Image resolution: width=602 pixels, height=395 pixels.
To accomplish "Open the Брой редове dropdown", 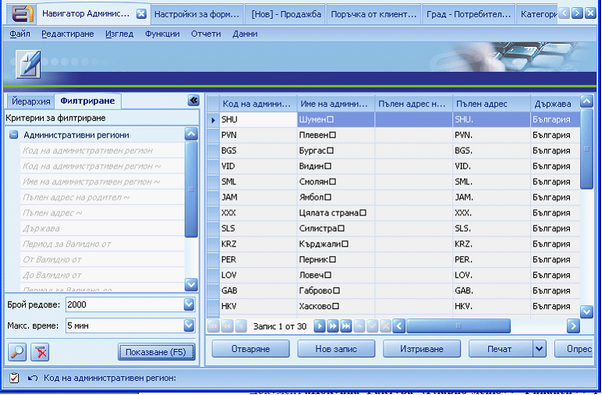I will (189, 305).
